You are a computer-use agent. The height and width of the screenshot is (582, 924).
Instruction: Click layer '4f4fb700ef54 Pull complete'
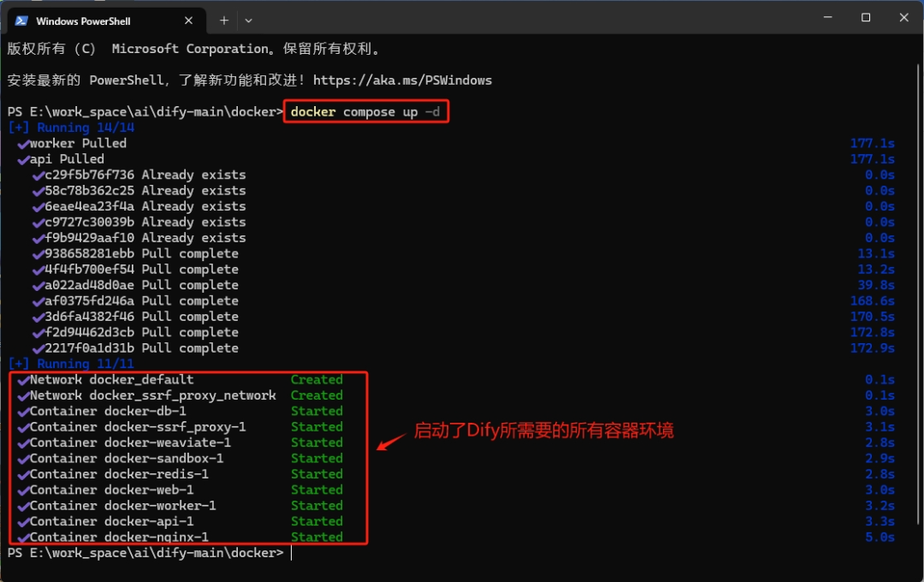click(x=135, y=270)
